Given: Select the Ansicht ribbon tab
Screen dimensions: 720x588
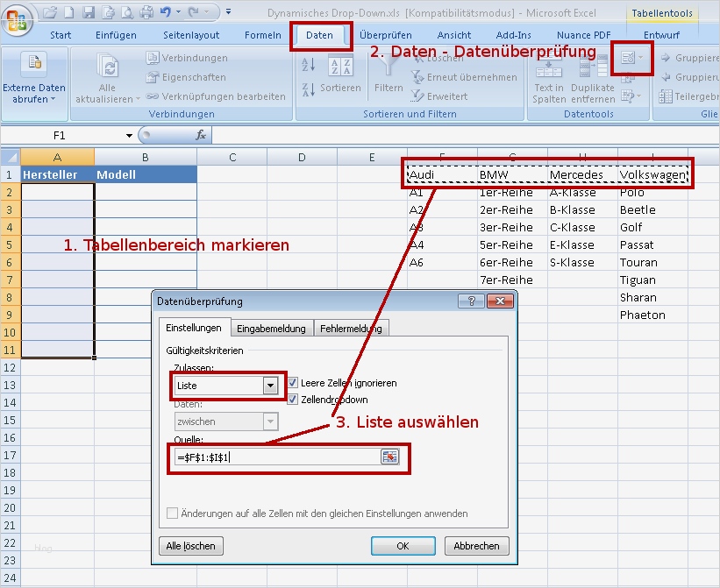Looking at the screenshot, I should [453, 35].
